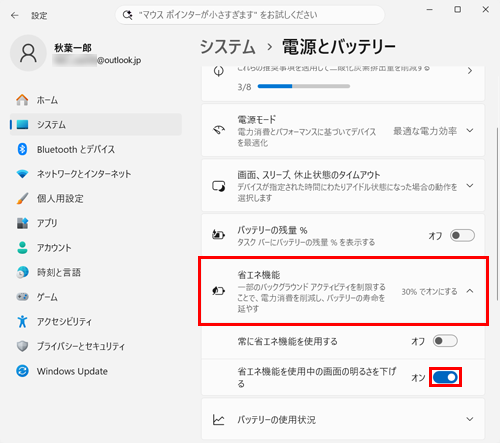Click the settings search input field
Screen dimensions: 500x443
[250, 15]
